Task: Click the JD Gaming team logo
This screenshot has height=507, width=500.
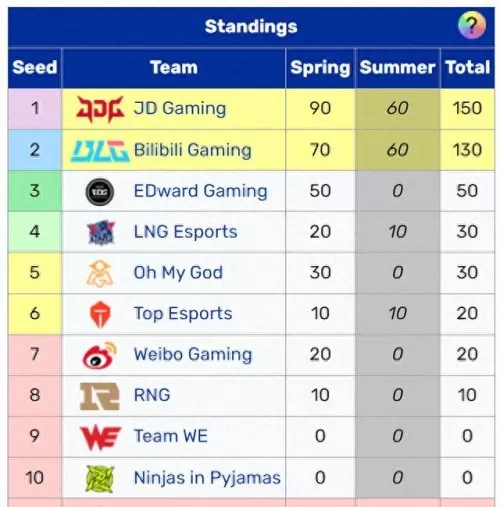Action: [100, 109]
